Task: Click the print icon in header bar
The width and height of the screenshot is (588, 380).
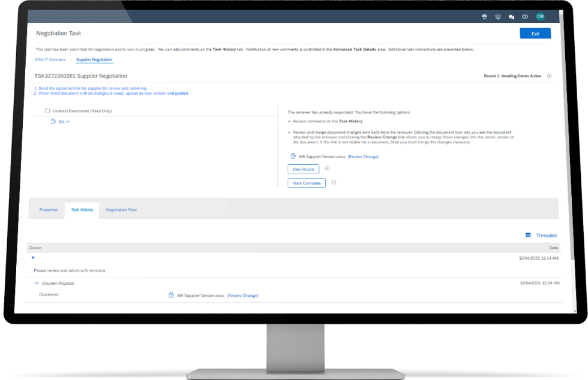Action: point(484,17)
